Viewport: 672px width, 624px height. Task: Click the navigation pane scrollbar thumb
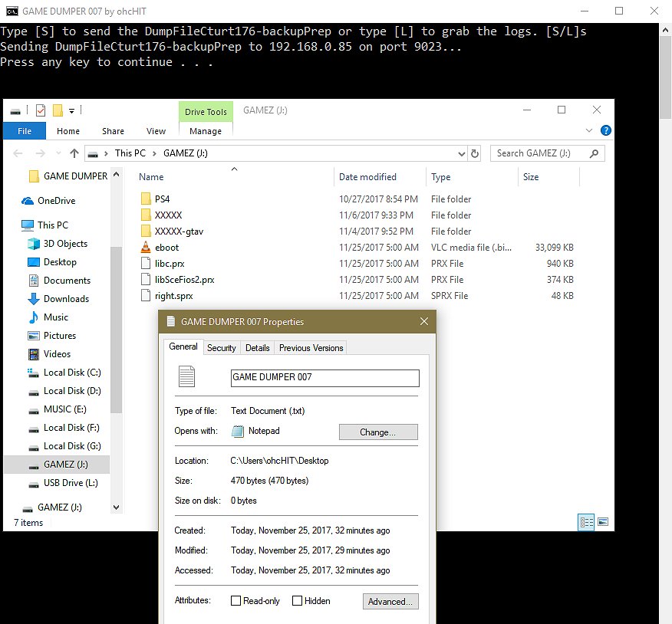click(116, 330)
